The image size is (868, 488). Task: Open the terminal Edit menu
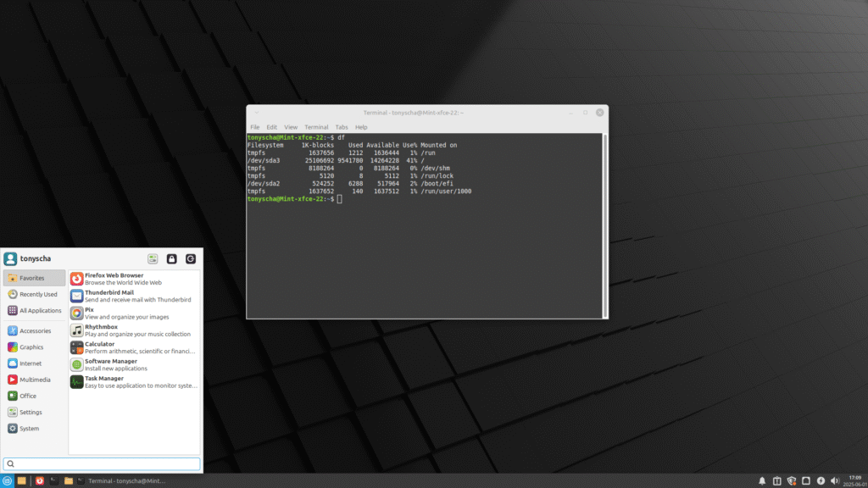272,127
